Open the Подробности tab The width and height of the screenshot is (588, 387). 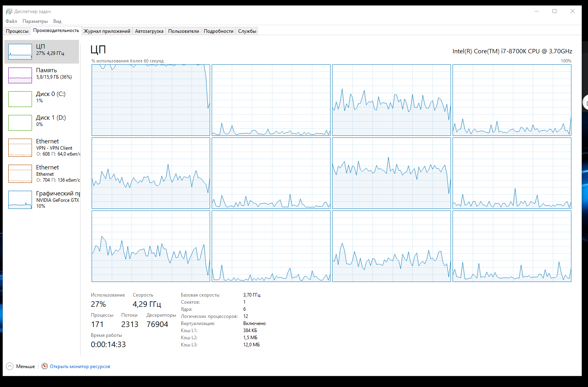[x=218, y=31]
